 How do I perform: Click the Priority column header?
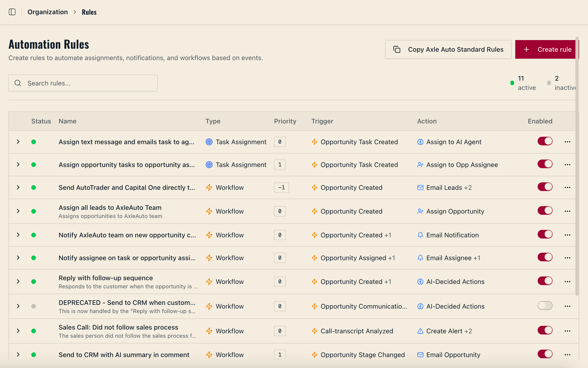[x=285, y=121]
